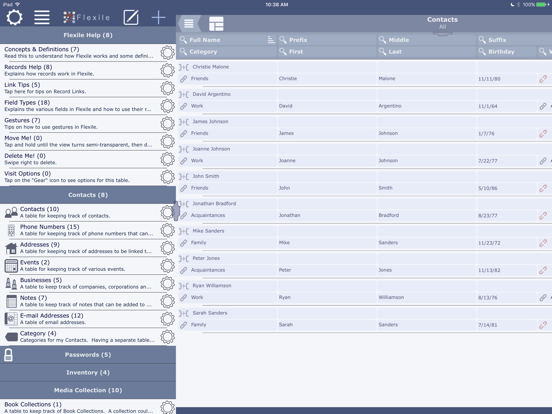Add new item with plus icon
Screen dimensions: 552x414
pyautogui.click(x=158, y=17)
